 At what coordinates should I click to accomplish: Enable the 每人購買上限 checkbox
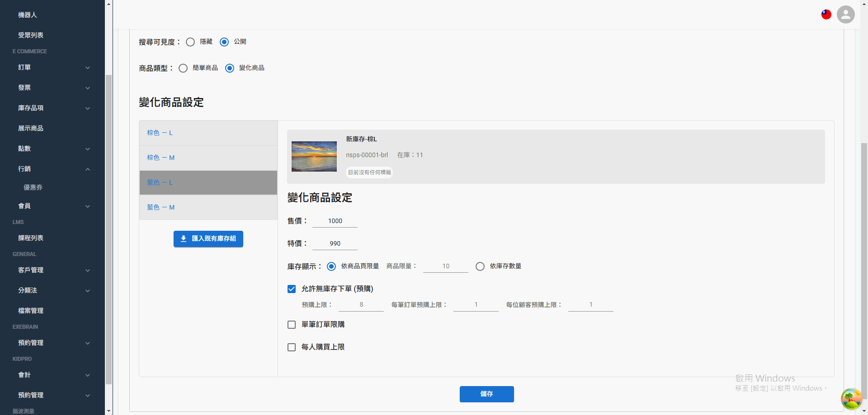pos(292,347)
